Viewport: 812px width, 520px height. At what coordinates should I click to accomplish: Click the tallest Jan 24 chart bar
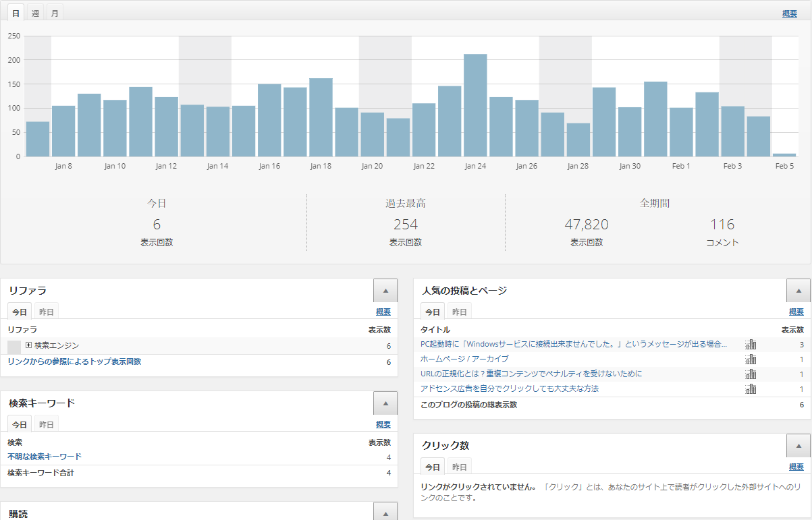point(475,105)
